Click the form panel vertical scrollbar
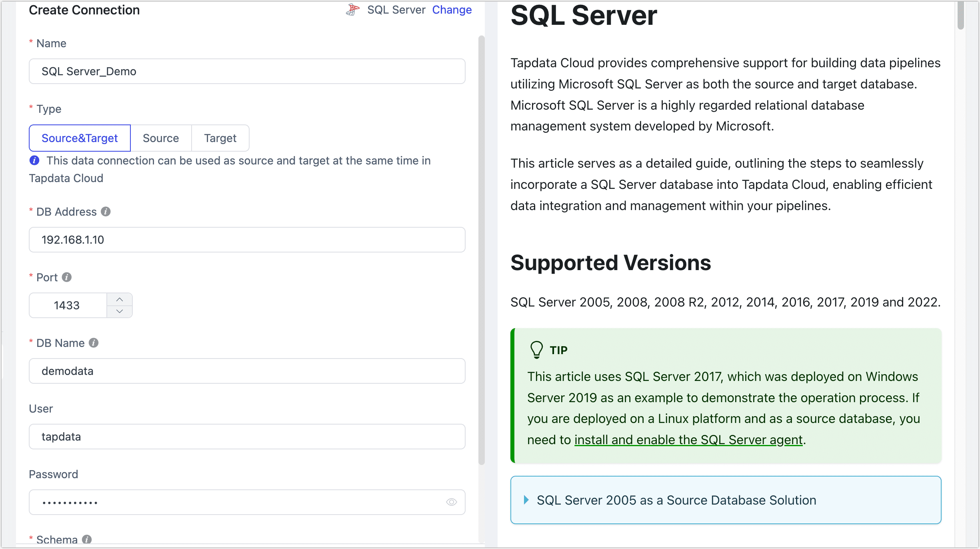The height and width of the screenshot is (549, 980). click(x=482, y=250)
